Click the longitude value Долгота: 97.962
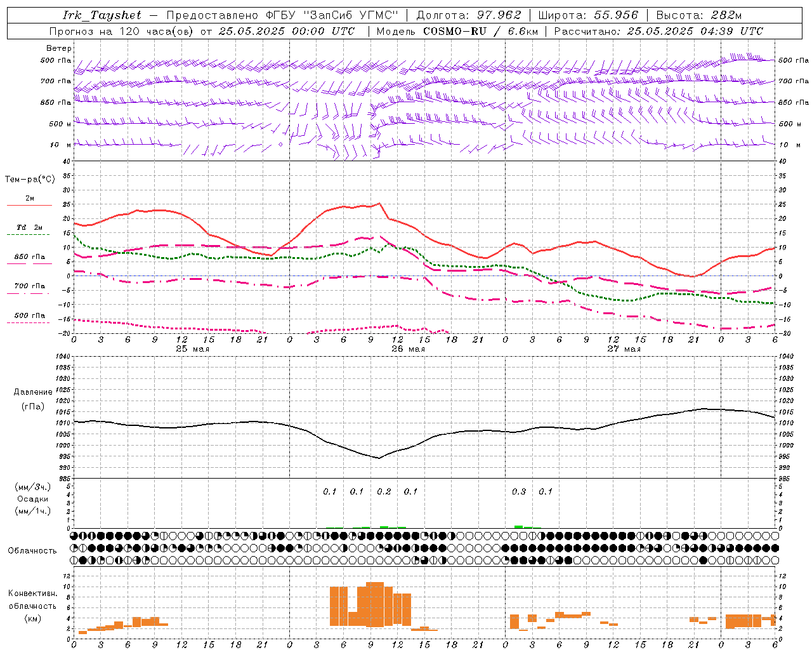Viewport: 812px width, 650px height. [468, 15]
